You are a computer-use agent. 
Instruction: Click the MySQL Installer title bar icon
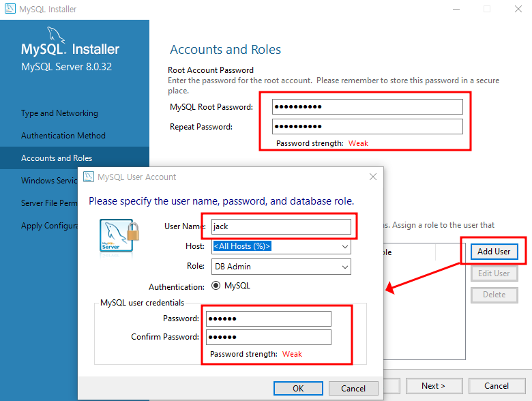coord(10,8)
